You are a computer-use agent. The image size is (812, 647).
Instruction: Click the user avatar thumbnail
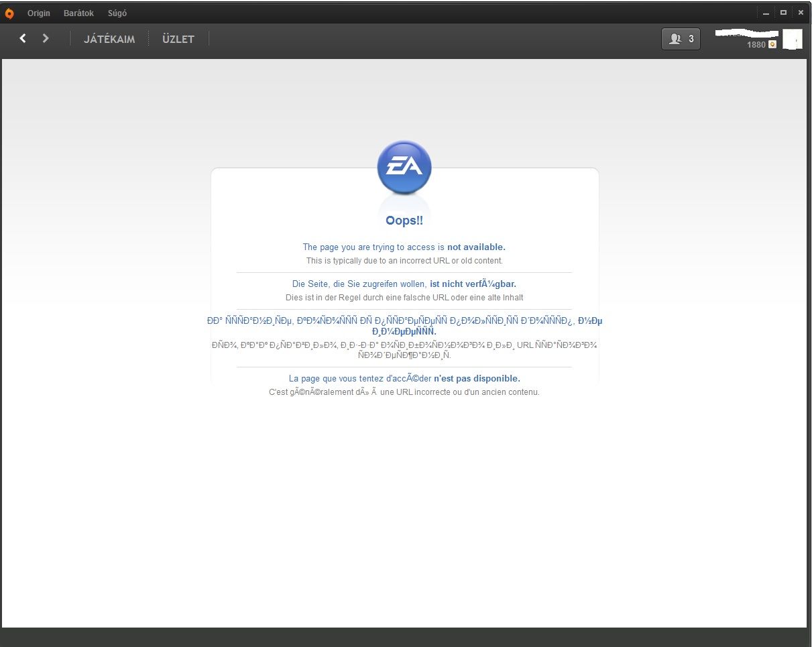793,39
